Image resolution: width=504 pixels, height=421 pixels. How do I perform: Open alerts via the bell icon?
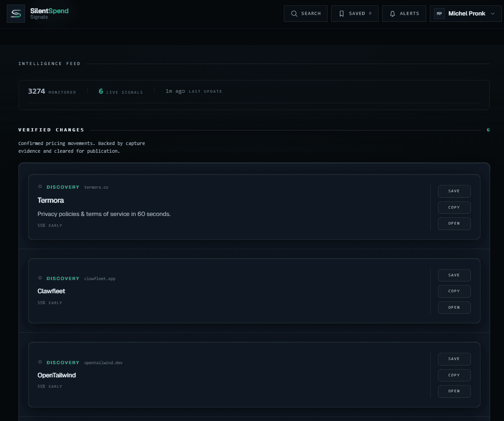point(393,14)
